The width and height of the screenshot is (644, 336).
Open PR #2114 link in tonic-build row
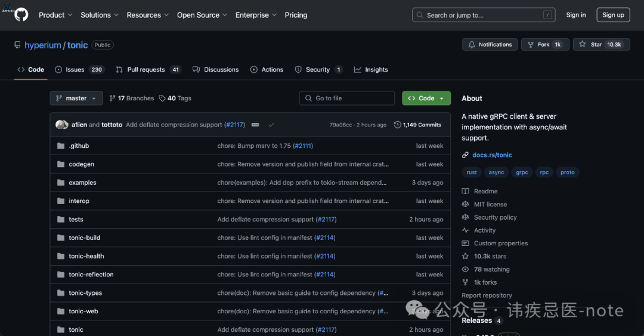tap(325, 238)
